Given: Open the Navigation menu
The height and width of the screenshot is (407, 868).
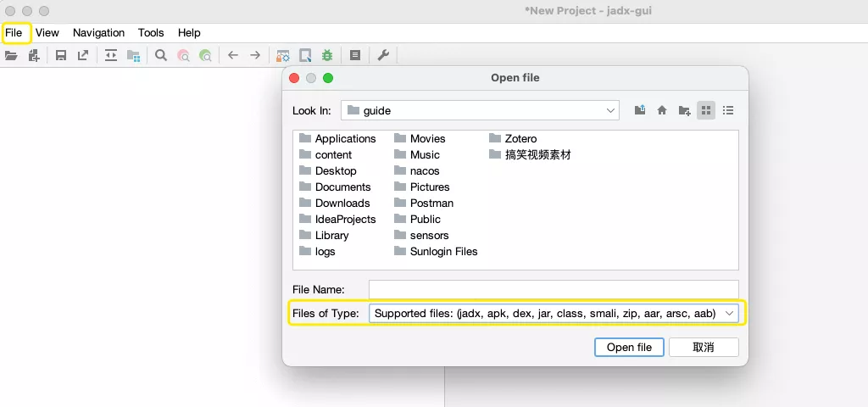Looking at the screenshot, I should point(98,33).
